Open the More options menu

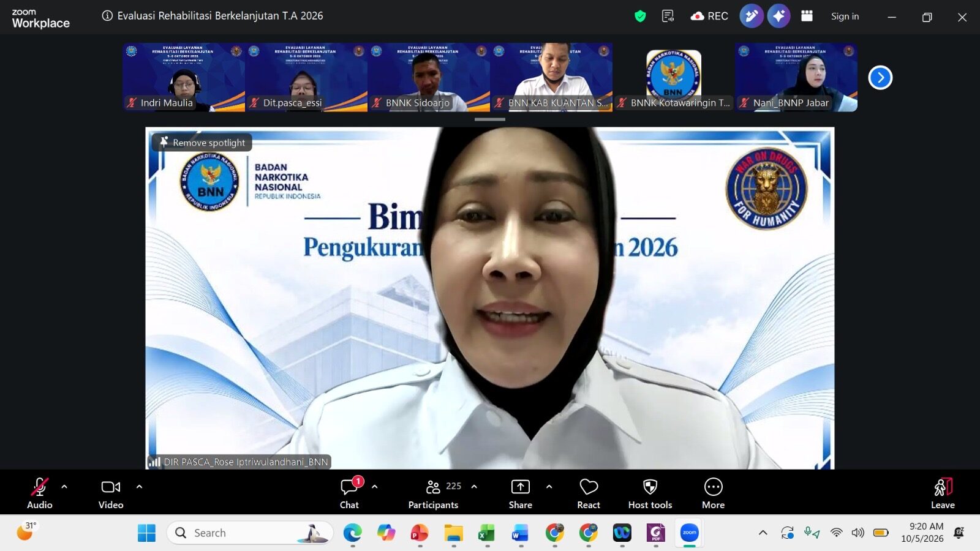coord(713,493)
